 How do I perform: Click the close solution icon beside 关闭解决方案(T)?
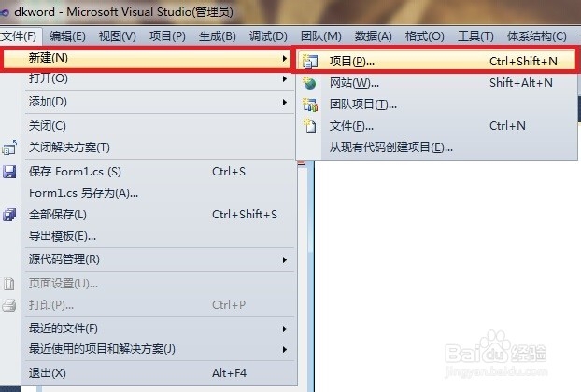coord(9,147)
